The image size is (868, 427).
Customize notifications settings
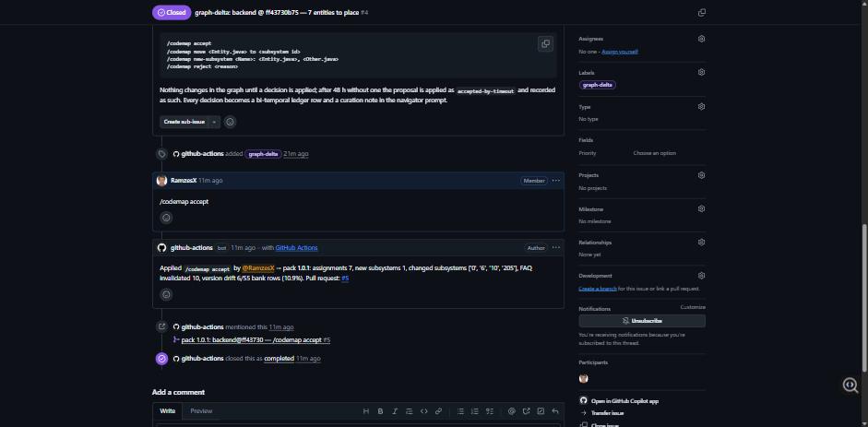pos(693,307)
